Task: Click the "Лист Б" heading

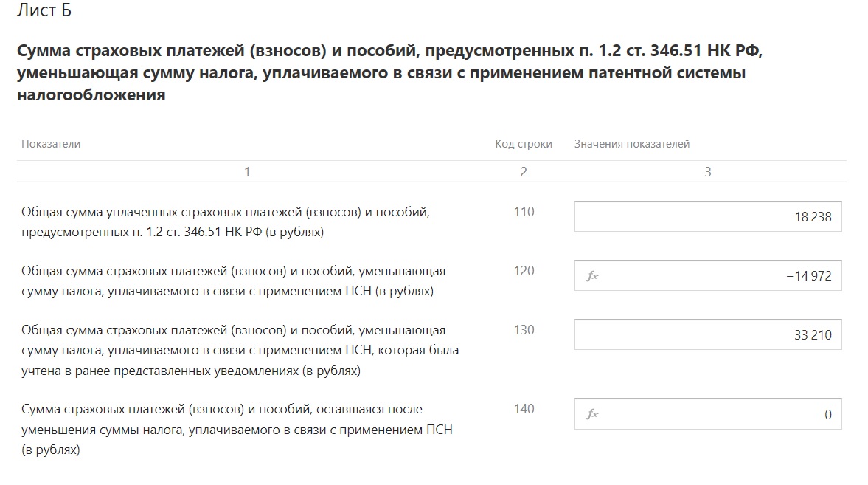Action: (x=44, y=10)
